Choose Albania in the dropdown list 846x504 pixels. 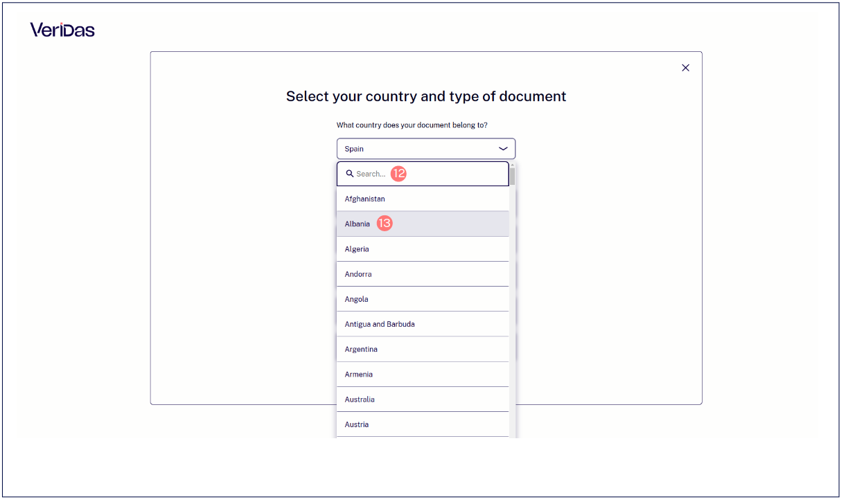tap(423, 224)
